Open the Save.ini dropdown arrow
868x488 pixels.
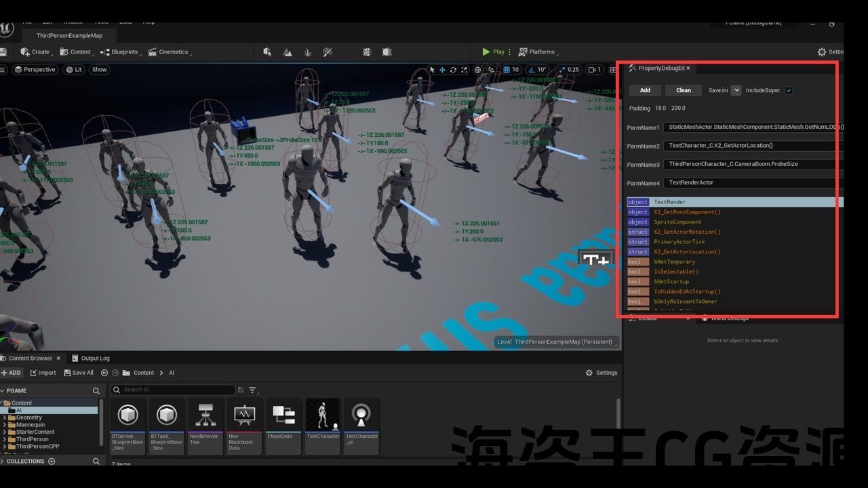(736, 90)
